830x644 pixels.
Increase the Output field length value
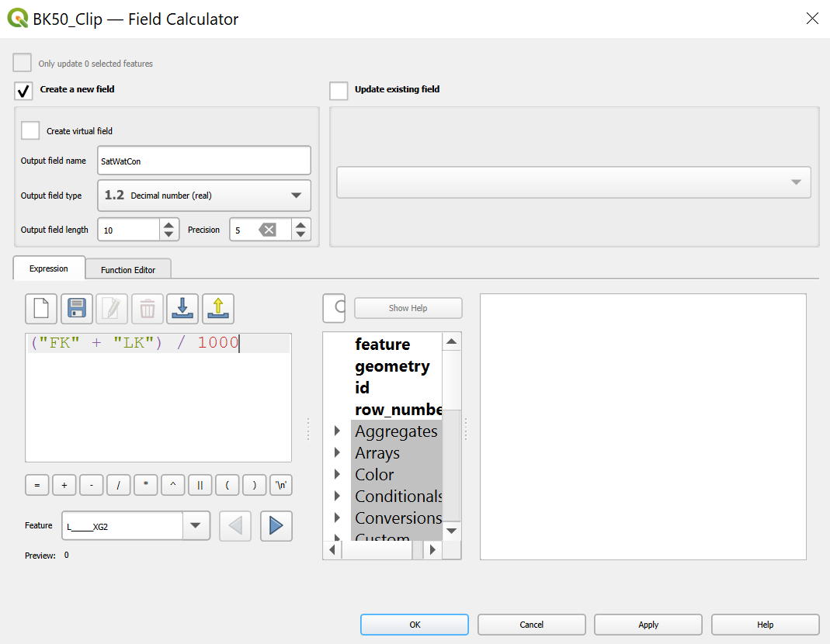pos(168,225)
